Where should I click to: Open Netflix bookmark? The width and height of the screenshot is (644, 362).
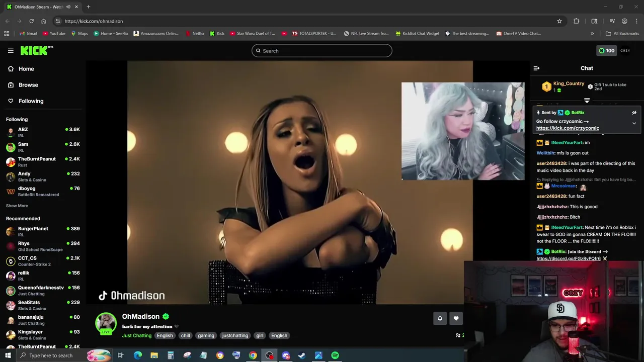(195, 34)
